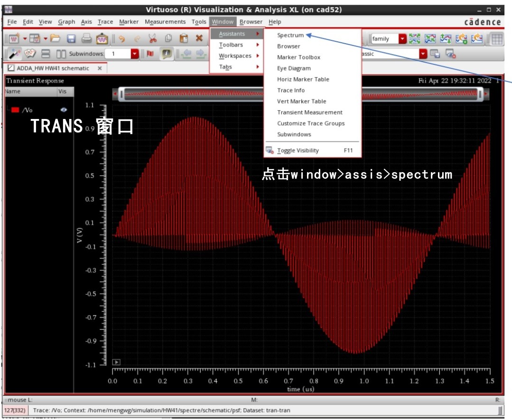
Task: Click the scissors Cut icon
Action: 152,38
